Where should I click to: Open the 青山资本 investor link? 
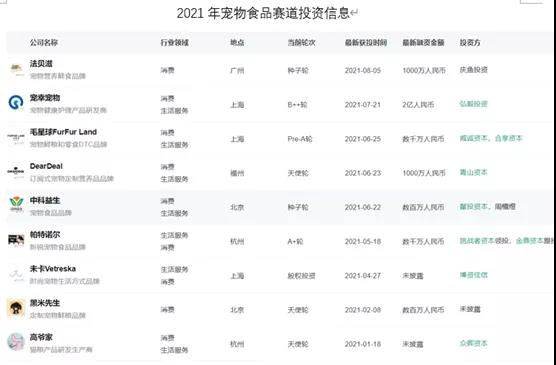(x=473, y=172)
